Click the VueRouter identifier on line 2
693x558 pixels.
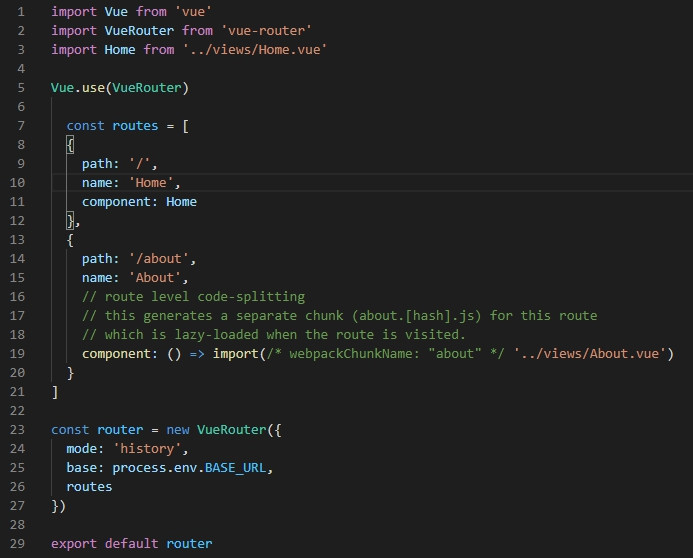coord(139,30)
